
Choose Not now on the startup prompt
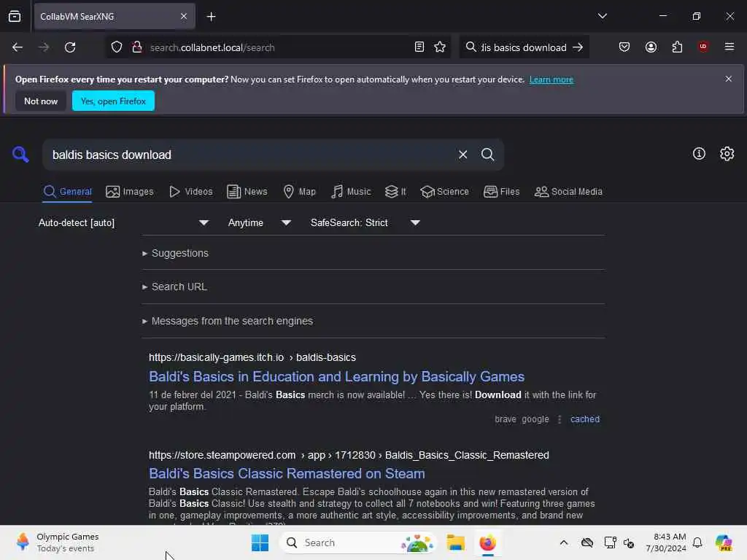tap(41, 101)
